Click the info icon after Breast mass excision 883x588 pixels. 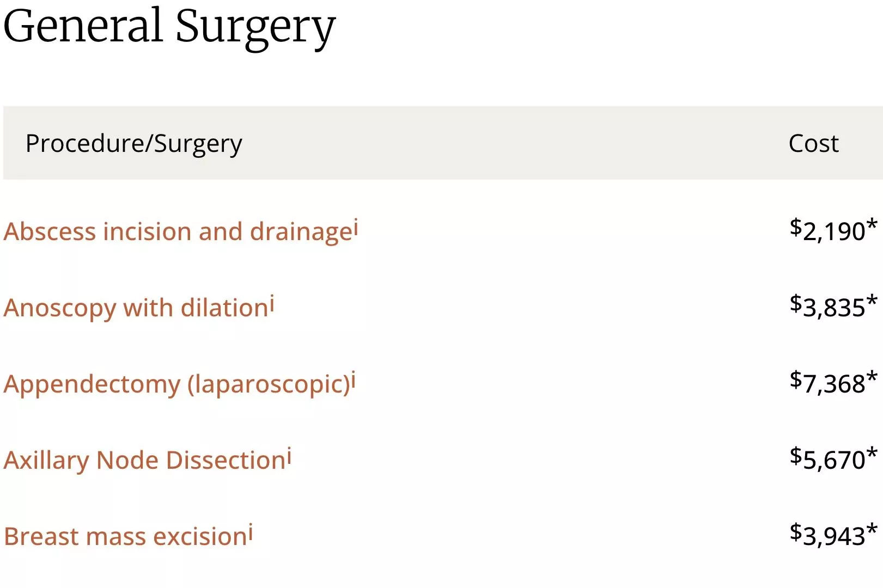tap(251, 533)
